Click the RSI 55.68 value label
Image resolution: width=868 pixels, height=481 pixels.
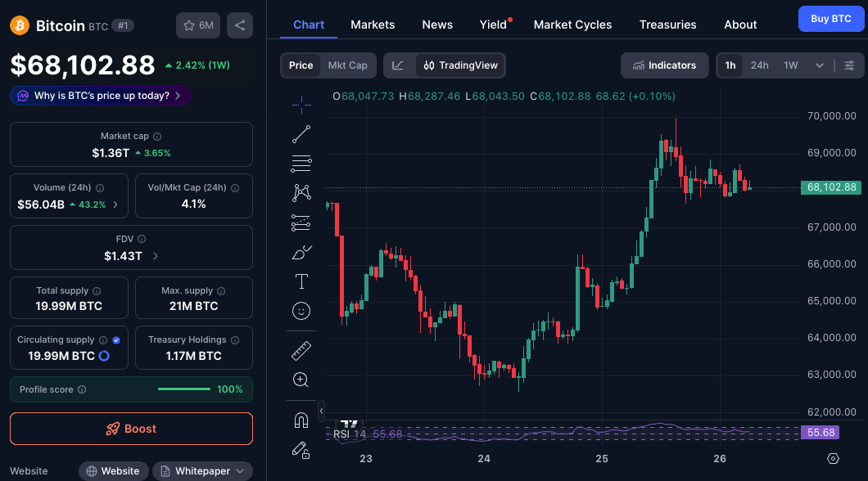[x=821, y=433]
